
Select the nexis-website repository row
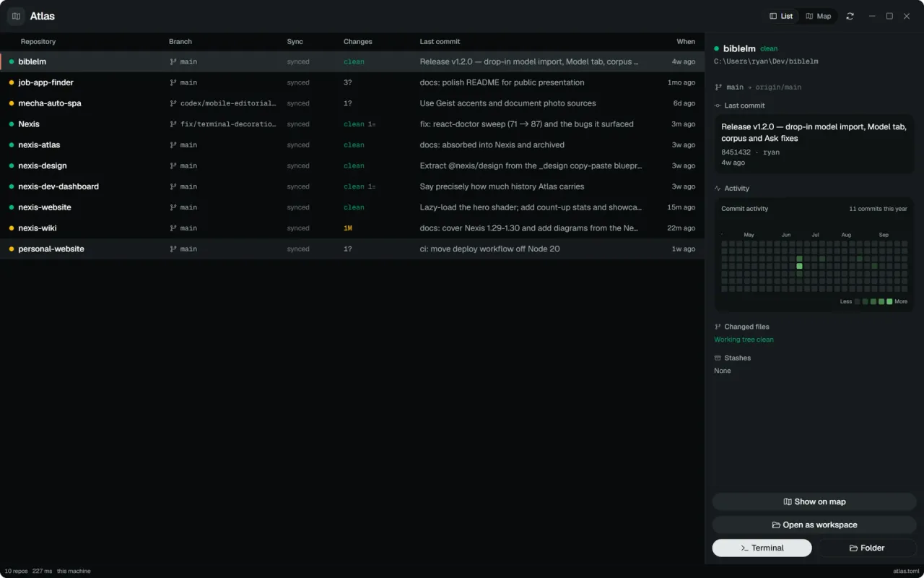tap(352, 207)
